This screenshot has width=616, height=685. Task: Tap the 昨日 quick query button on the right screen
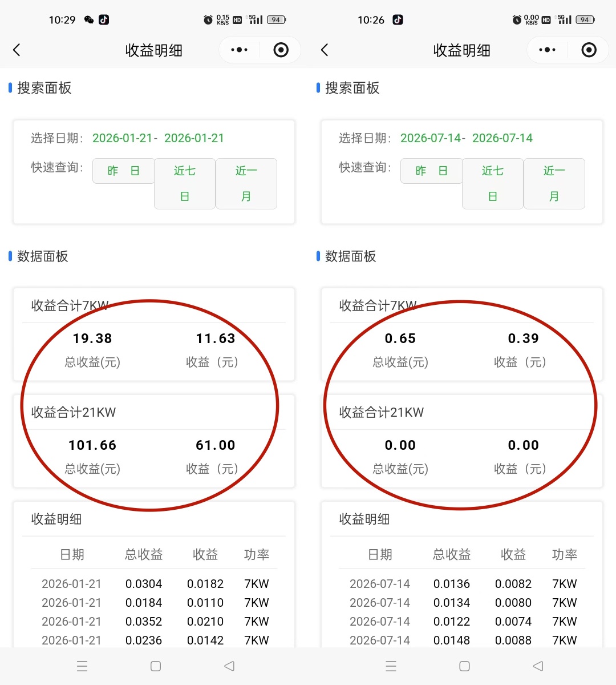point(431,171)
